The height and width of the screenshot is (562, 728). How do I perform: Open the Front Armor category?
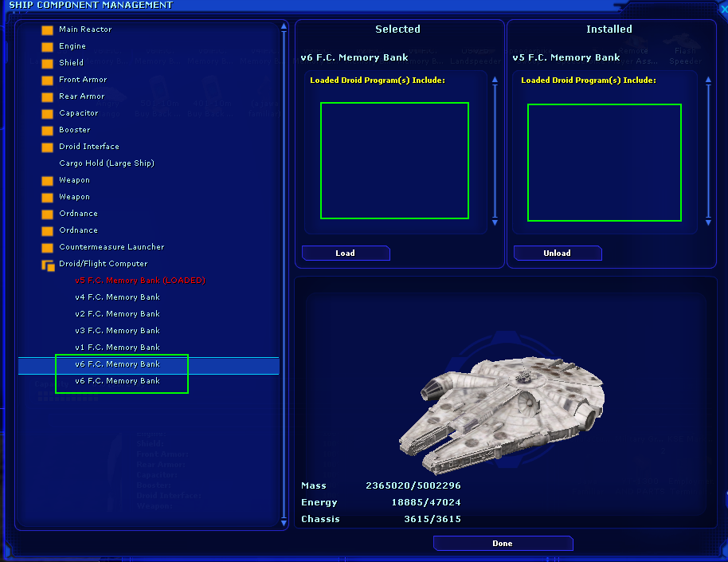coord(83,80)
